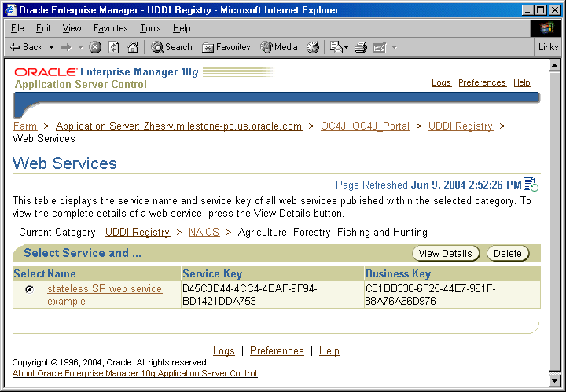
Task: Open About Oracle Enterprise Manager 10g link
Action: [x=134, y=373]
